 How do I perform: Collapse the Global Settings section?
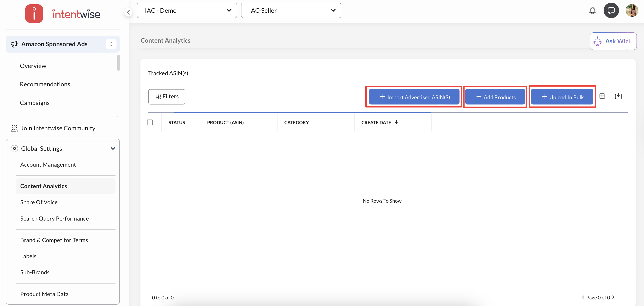113,148
